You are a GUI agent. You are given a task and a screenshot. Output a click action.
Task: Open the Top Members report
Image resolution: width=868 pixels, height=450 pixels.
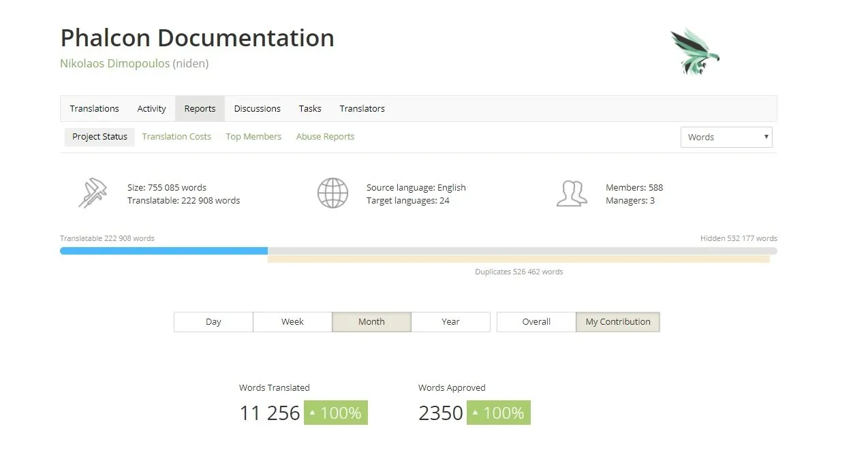click(253, 137)
